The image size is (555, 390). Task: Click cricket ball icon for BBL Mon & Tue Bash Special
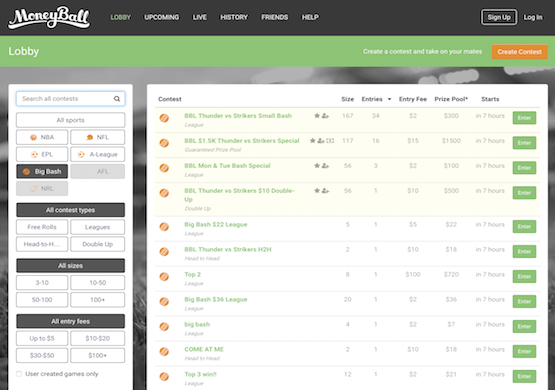(164, 168)
